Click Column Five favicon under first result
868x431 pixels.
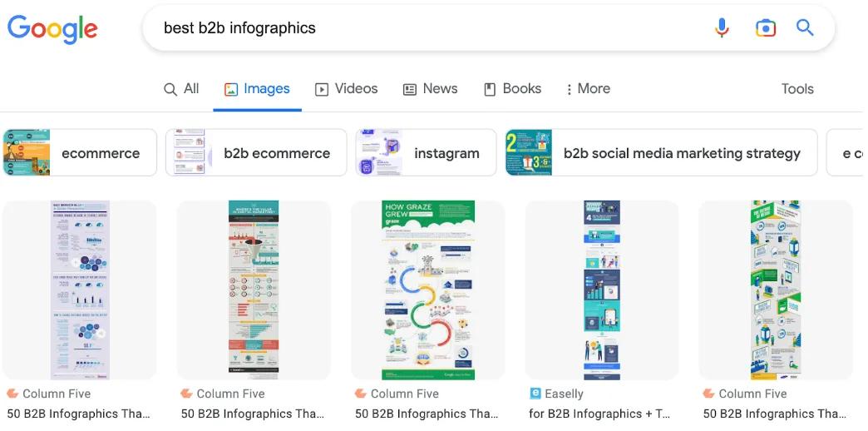tap(12, 394)
